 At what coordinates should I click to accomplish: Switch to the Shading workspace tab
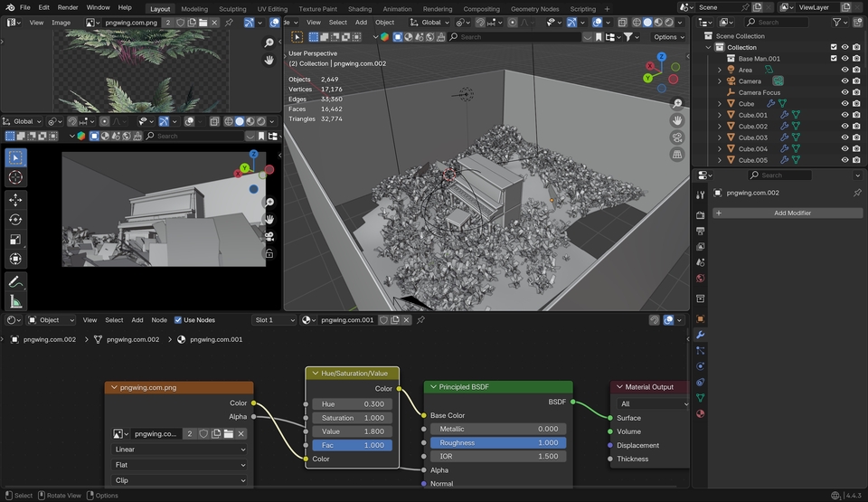pyautogui.click(x=359, y=9)
